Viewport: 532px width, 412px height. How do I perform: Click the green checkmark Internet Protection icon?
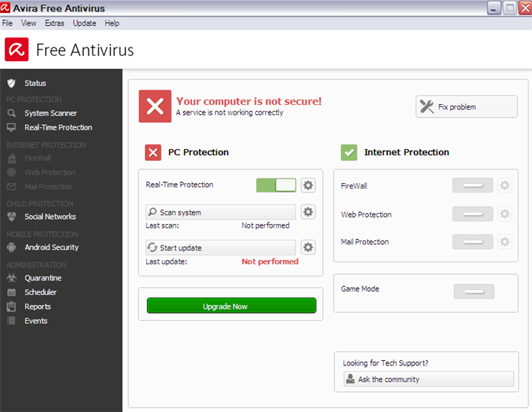pos(349,152)
